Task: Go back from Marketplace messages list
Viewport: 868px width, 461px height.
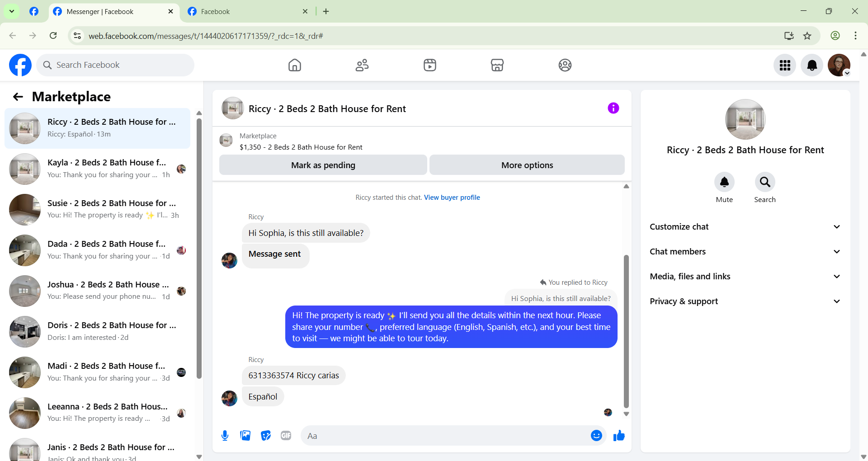Action: pyautogui.click(x=18, y=97)
